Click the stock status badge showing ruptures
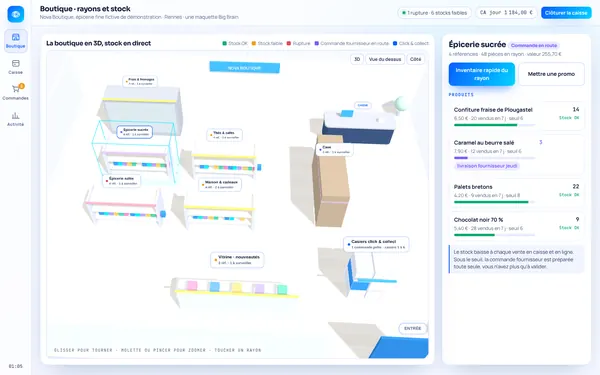 point(434,13)
